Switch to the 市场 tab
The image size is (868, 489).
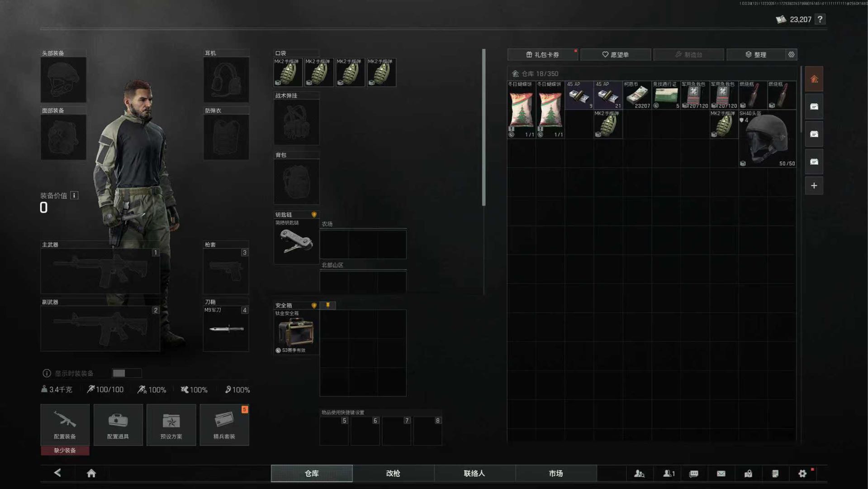click(555, 473)
